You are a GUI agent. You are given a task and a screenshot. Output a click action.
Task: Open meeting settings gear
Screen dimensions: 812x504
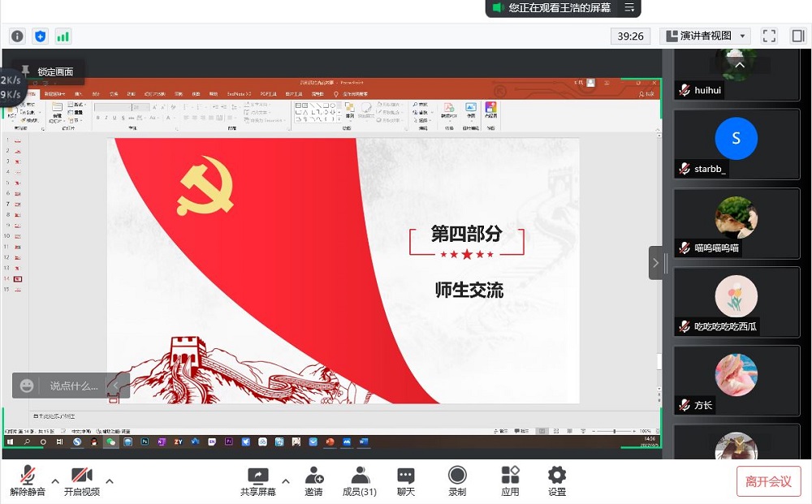[x=556, y=476]
